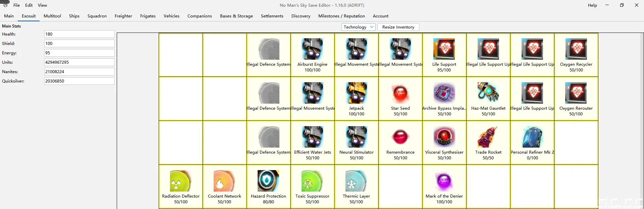Screen dimensions: 644x209
Task: Go to the Bases & Storage tab
Action: pos(236,16)
